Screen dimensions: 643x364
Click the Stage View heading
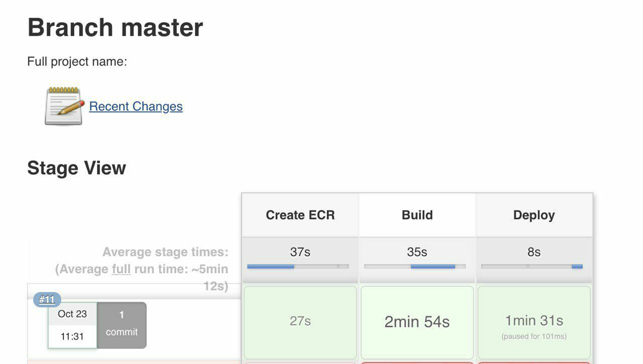[x=76, y=168]
